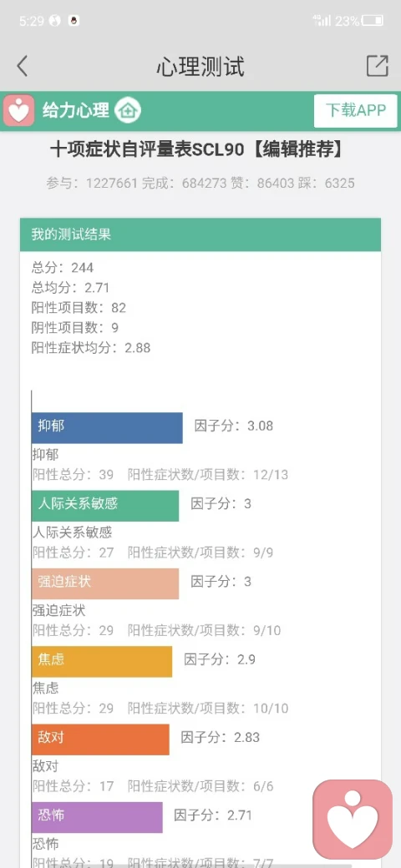Screen dimensions: 401x868
Task: Tap the signal strength icon
Action: pyautogui.click(x=322, y=21)
